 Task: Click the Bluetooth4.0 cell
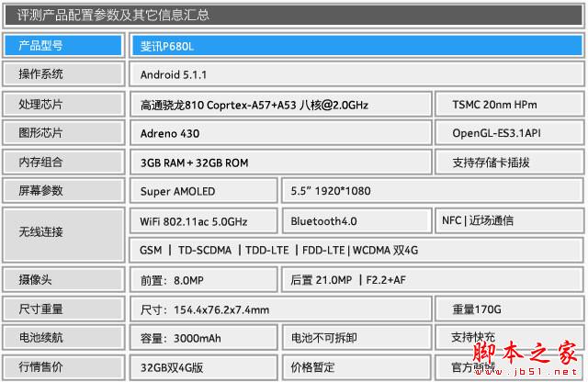[356, 220]
